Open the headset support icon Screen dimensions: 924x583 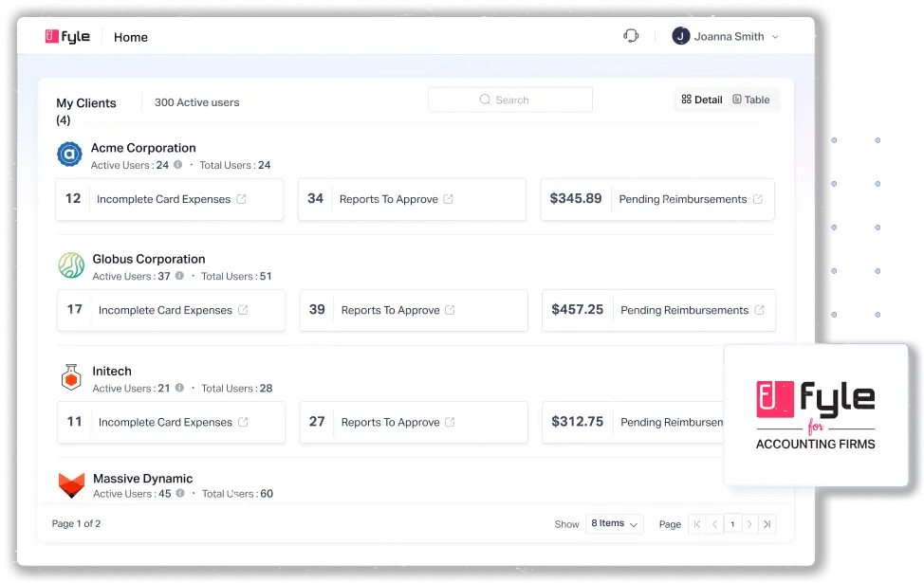coord(631,36)
